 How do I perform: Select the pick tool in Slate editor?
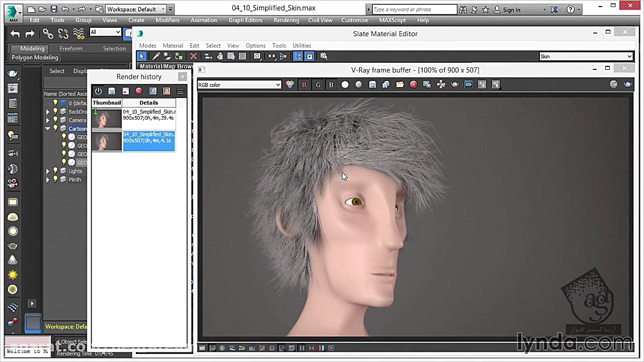[x=142, y=56]
